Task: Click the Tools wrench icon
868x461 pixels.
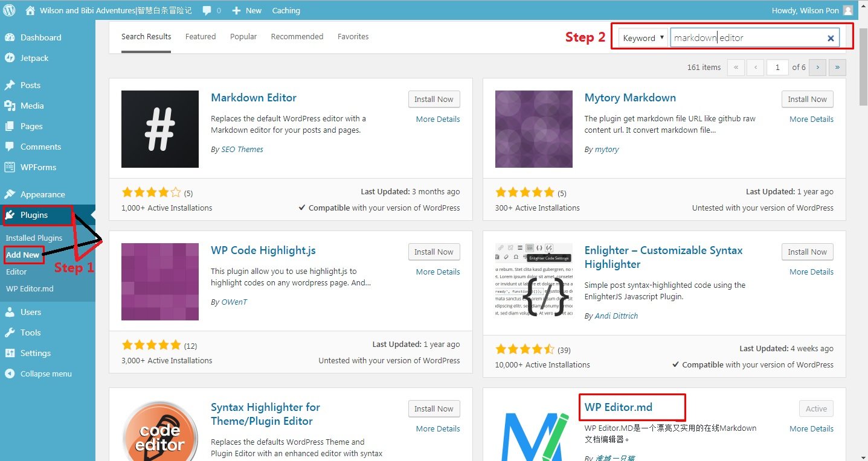Action: (10, 332)
